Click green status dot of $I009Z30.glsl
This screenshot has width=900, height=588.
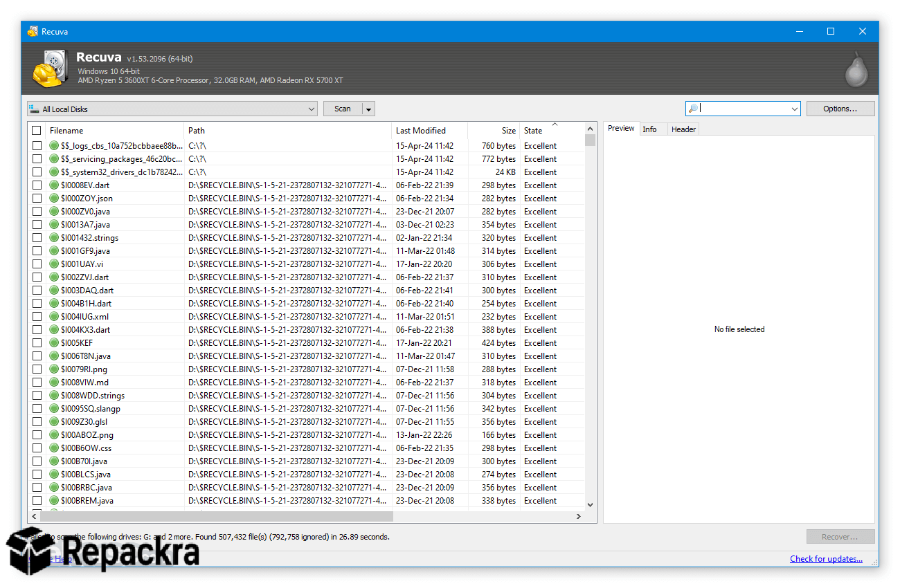pyautogui.click(x=55, y=422)
